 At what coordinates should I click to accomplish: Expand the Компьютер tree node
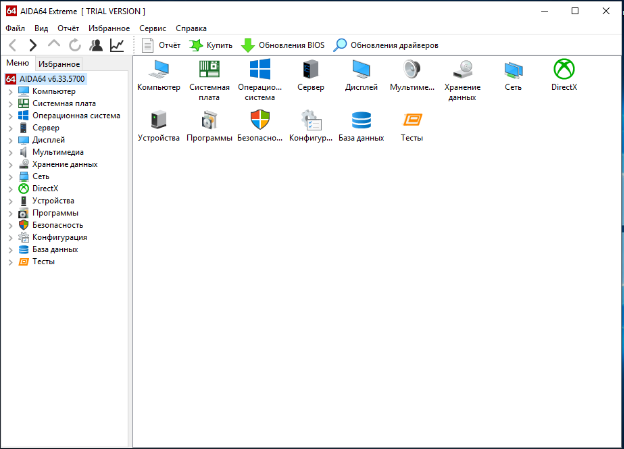tap(10, 91)
